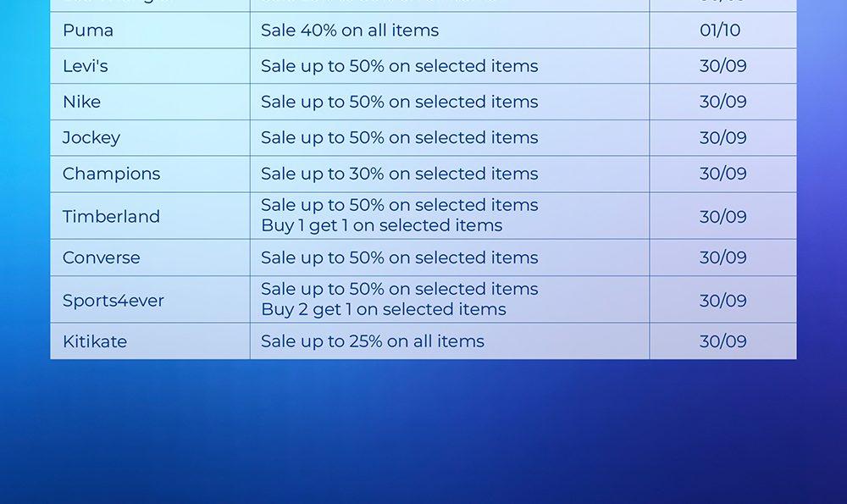Click the 01/10 date for Puma
Screen dimensions: 847x504
click(720, 30)
